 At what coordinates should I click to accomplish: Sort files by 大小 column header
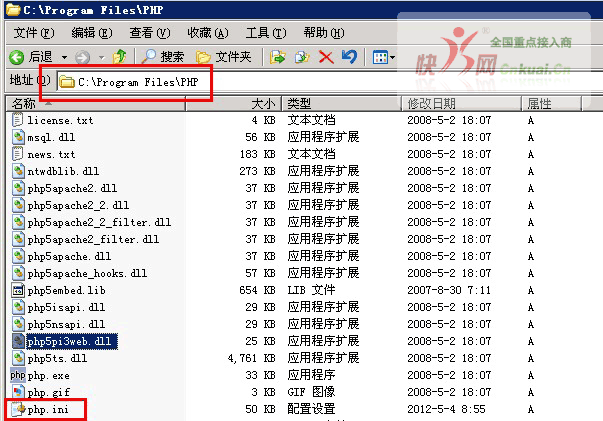[x=262, y=103]
